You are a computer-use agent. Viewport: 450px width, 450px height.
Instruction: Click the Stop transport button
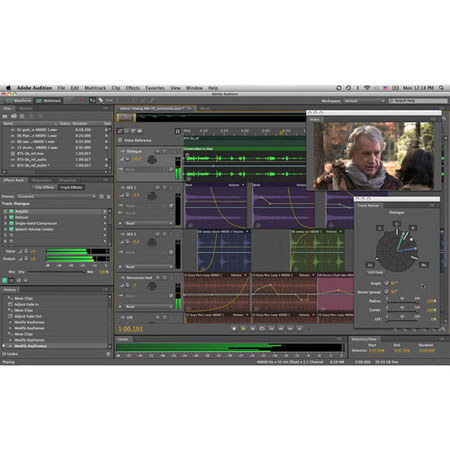pos(234,329)
